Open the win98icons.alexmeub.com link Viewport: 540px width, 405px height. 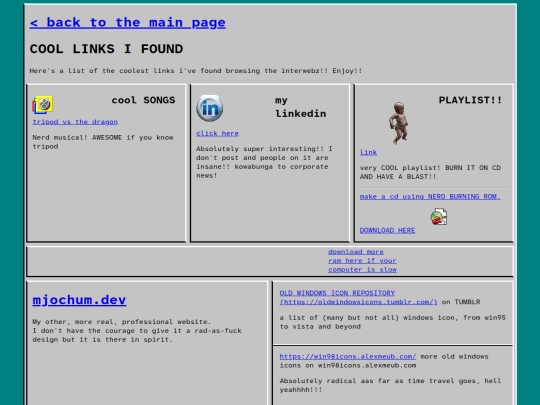pos(348,356)
